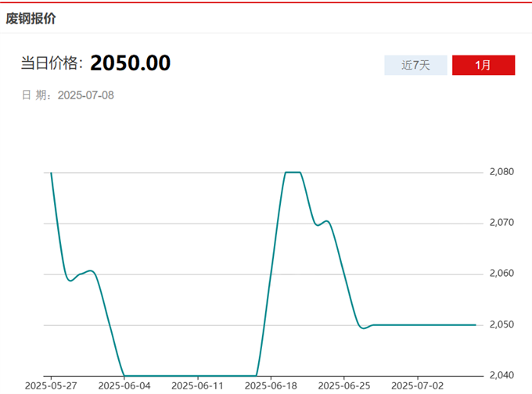The image size is (532, 394).
Task: Switch to the 近7天 range tab
Action: tap(415, 65)
